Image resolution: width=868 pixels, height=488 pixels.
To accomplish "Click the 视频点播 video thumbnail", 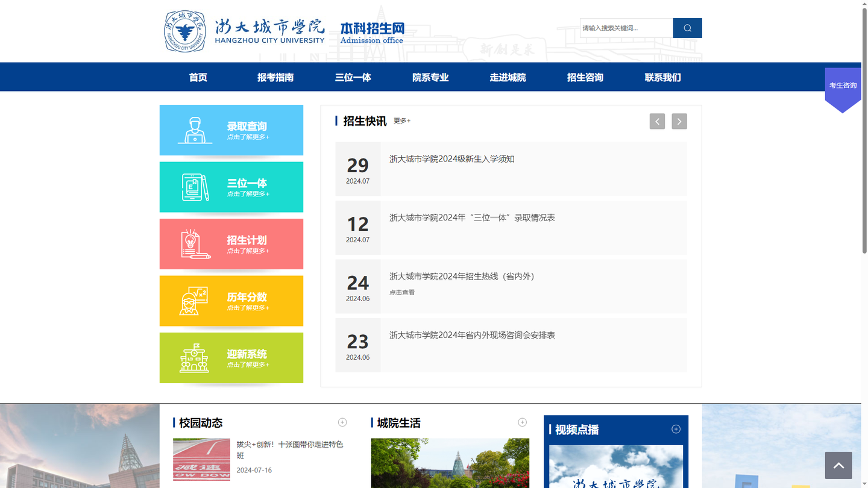I will click(x=616, y=466).
